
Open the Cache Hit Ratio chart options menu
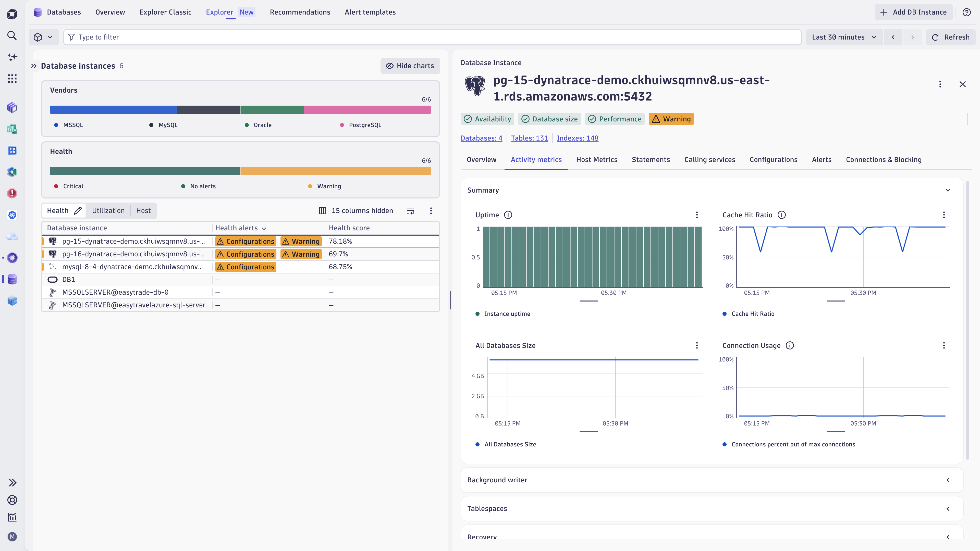(944, 215)
